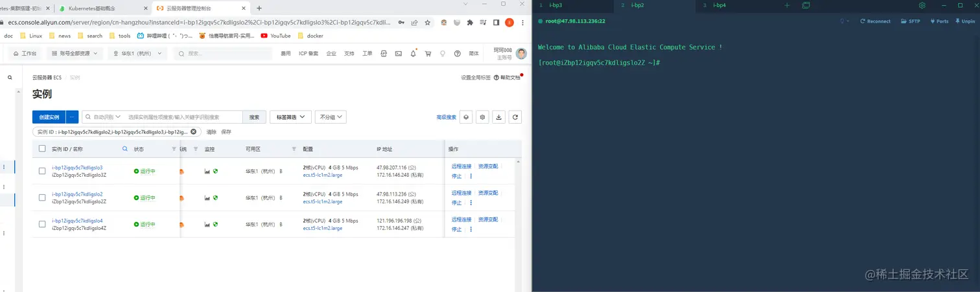Open the 标签筛选 dropdown

pyautogui.click(x=290, y=117)
